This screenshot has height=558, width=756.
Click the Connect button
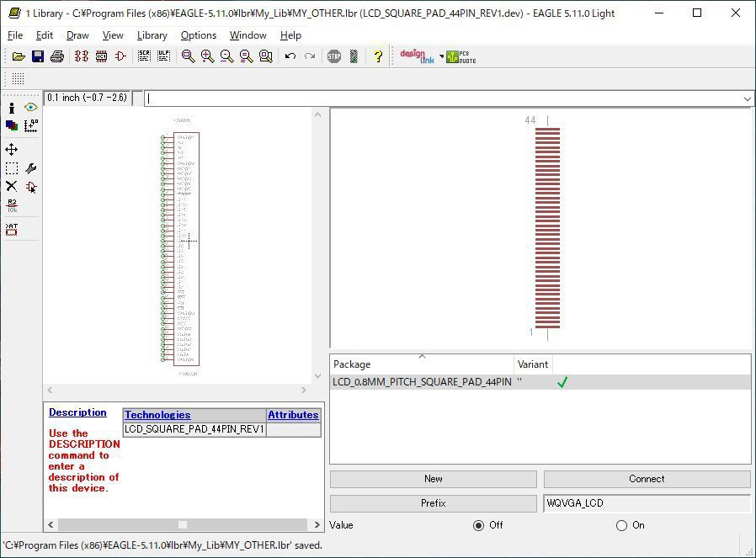[x=647, y=479]
